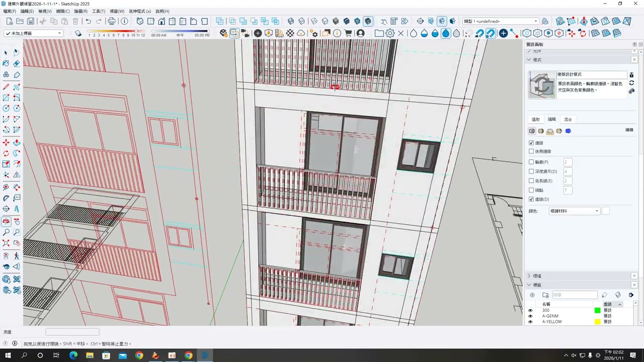
Task: Click the tag search field
Action: tap(575, 295)
